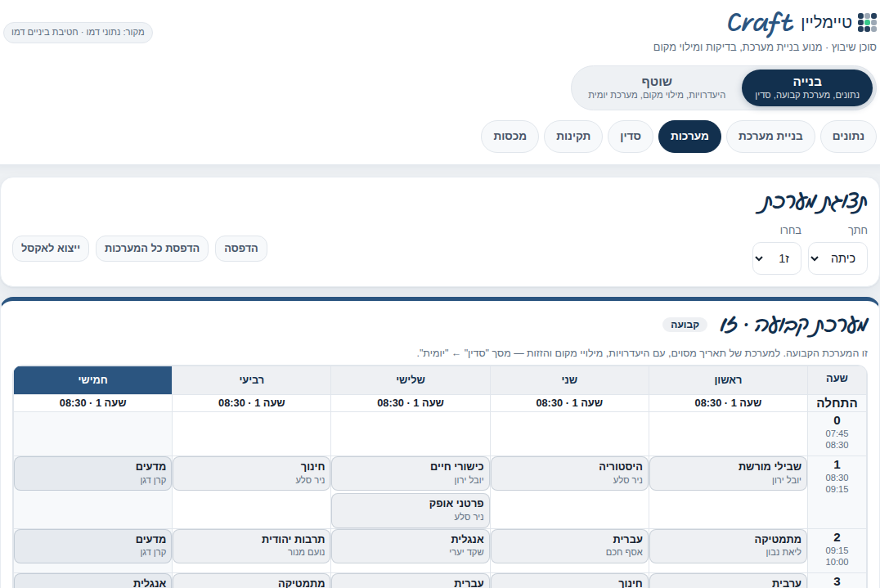Click the הדפסת כל המערכת button
This screenshot has height=588, width=880.
pyautogui.click(x=152, y=249)
